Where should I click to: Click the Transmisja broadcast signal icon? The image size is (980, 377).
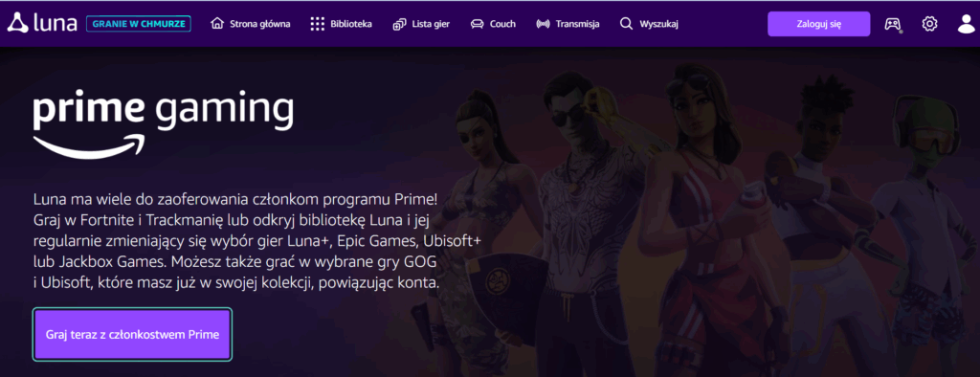(544, 24)
